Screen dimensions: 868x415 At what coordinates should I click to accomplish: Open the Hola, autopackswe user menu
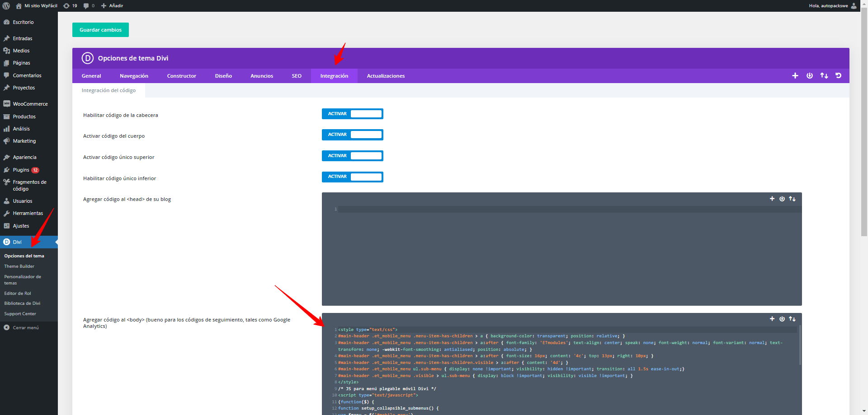pos(832,6)
